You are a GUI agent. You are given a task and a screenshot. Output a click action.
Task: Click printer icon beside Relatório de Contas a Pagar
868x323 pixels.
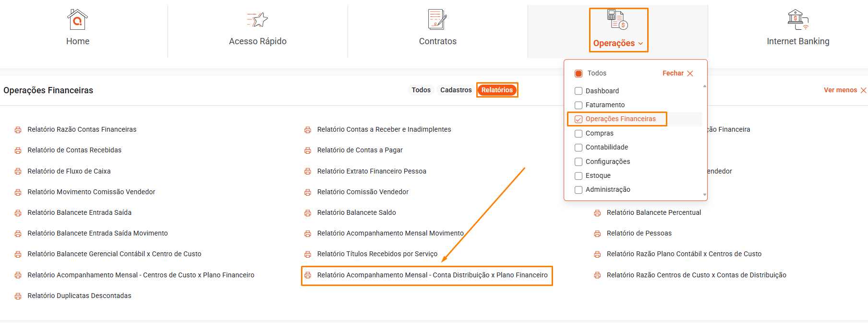[308, 150]
